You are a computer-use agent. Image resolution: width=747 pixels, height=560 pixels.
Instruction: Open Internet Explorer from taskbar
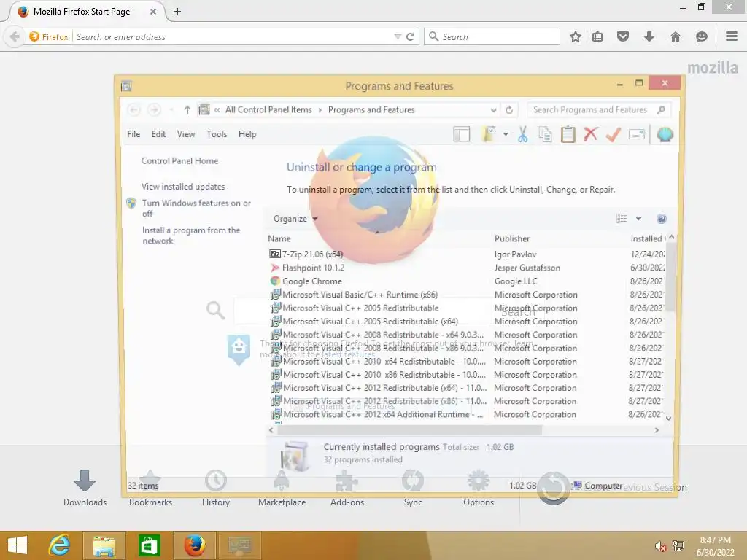[60, 545]
